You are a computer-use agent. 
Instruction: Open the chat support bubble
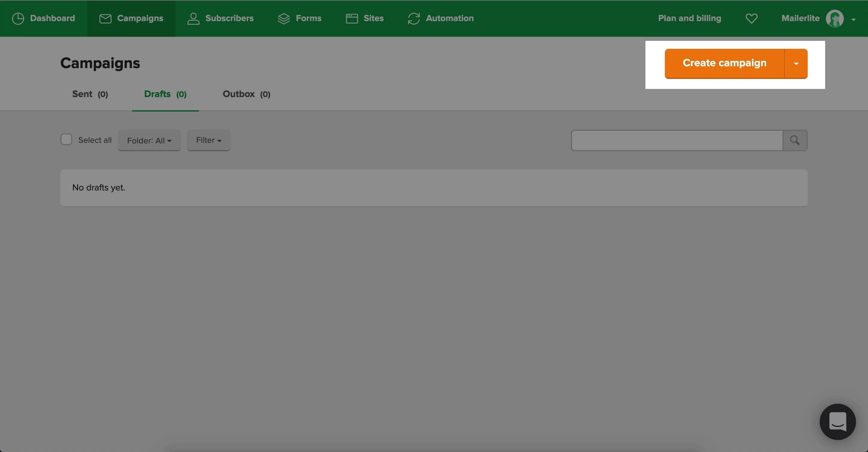837,422
